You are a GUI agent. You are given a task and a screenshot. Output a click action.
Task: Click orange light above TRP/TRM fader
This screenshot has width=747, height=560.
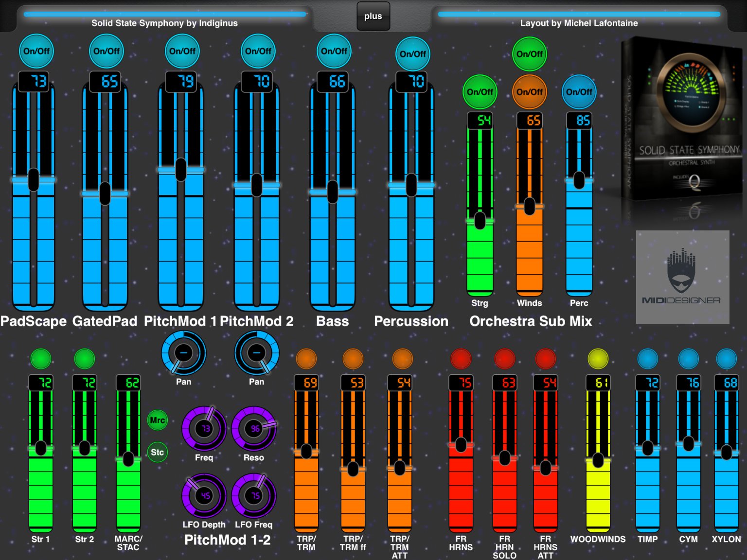(x=306, y=359)
